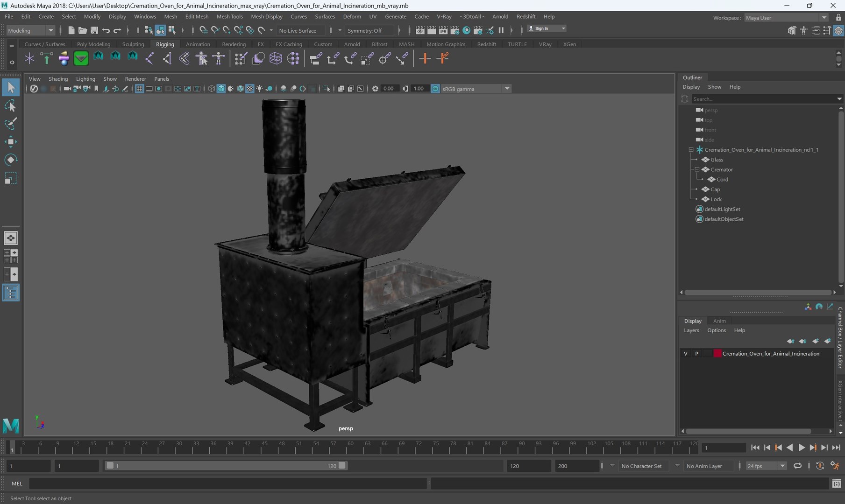
Task: Toggle layer visibility V box
Action: 686,354
